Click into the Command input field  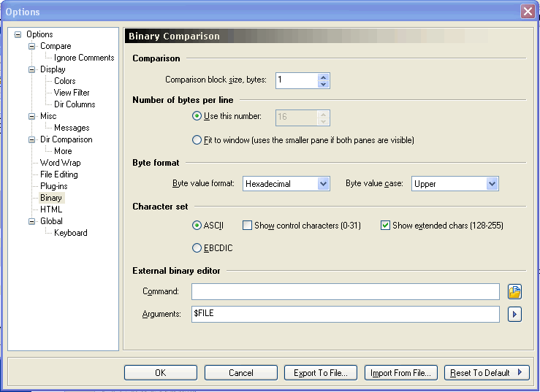pyautogui.click(x=346, y=291)
